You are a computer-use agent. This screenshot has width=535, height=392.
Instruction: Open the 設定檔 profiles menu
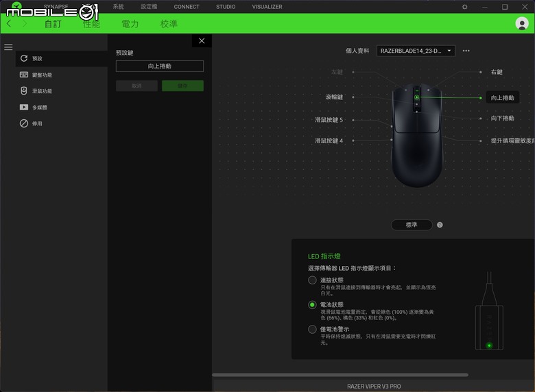click(x=149, y=7)
